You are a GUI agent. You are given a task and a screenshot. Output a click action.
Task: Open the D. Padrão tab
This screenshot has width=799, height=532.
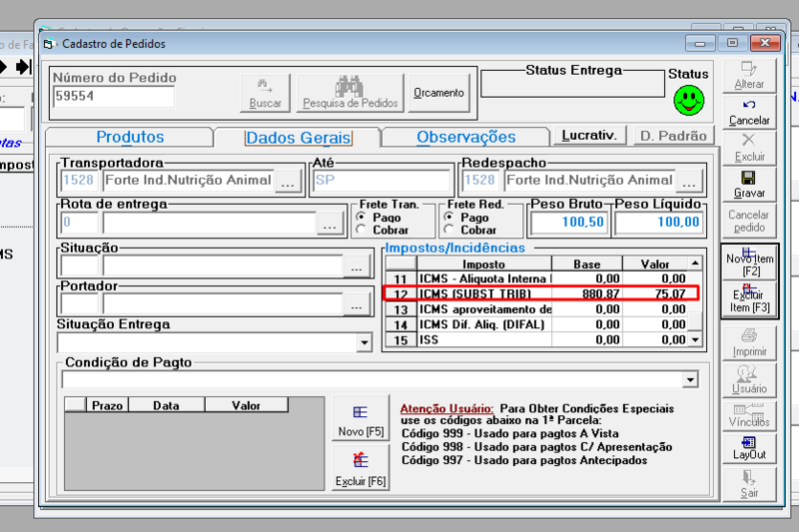(673, 136)
